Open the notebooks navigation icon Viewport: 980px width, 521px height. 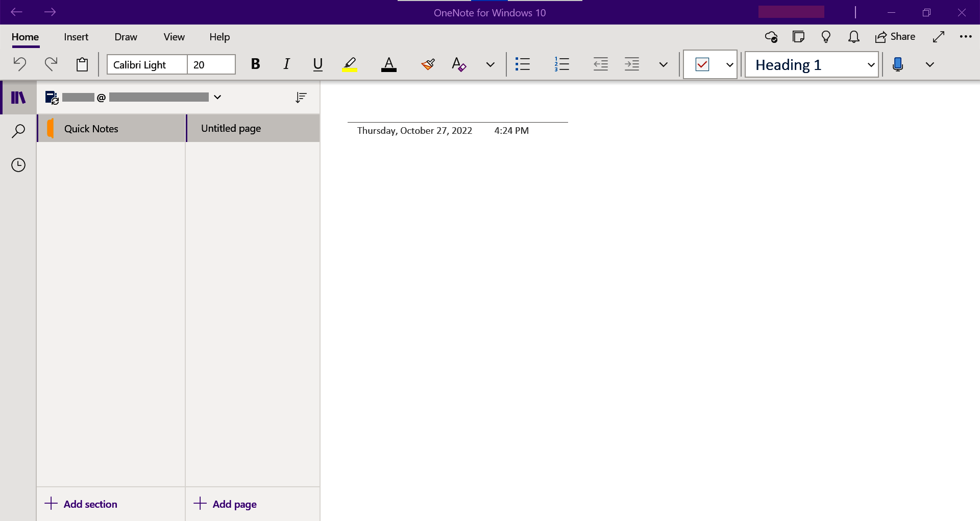point(18,97)
